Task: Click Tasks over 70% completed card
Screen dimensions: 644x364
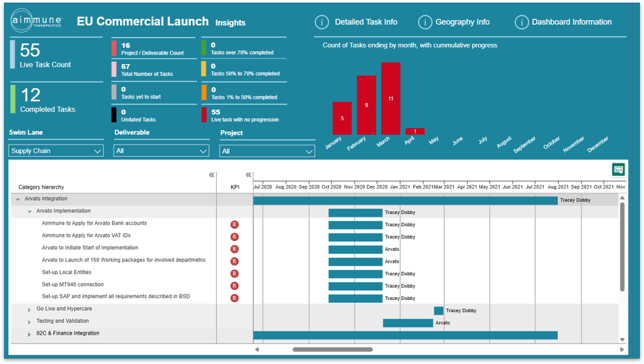Action: (x=244, y=48)
